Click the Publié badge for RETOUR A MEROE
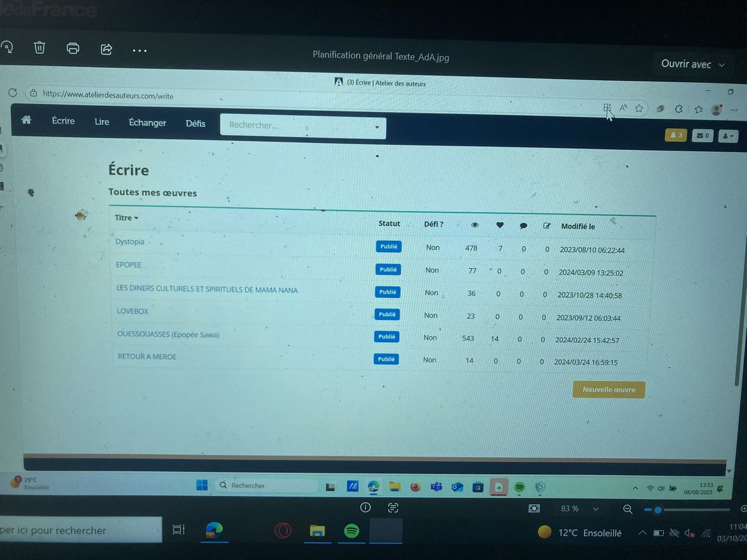747x560 pixels. [x=387, y=359]
